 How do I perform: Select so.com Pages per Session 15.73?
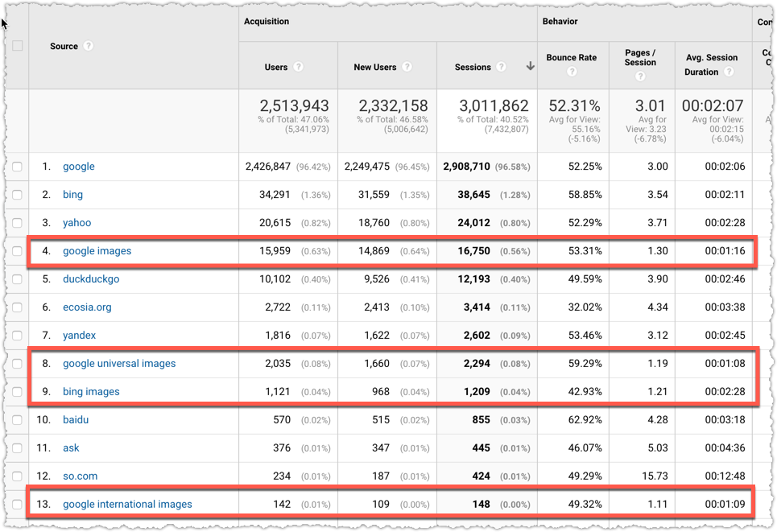coord(655,476)
